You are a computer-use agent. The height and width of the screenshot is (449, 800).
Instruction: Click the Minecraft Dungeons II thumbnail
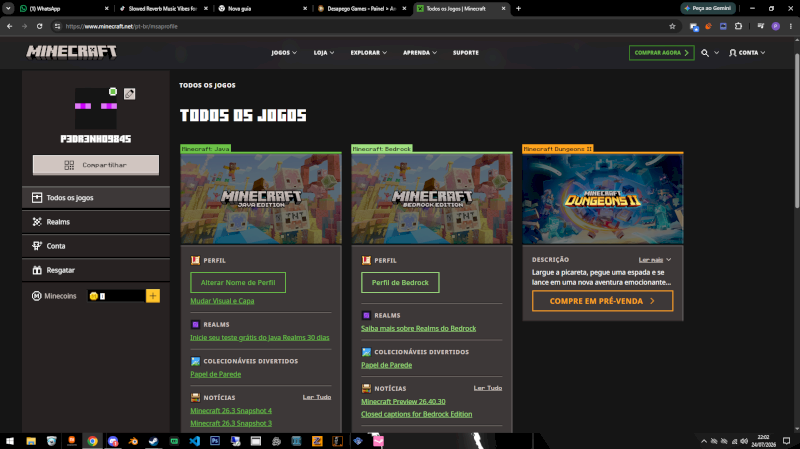click(603, 198)
